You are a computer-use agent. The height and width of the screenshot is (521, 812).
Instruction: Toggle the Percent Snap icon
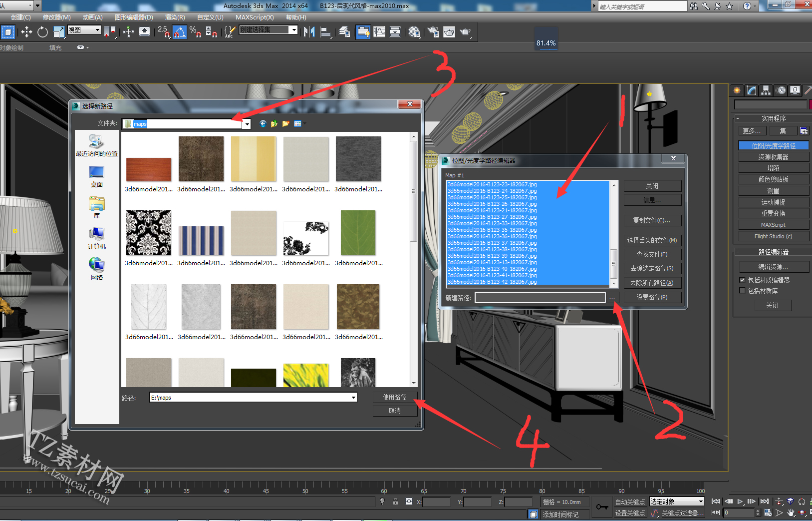click(x=196, y=32)
